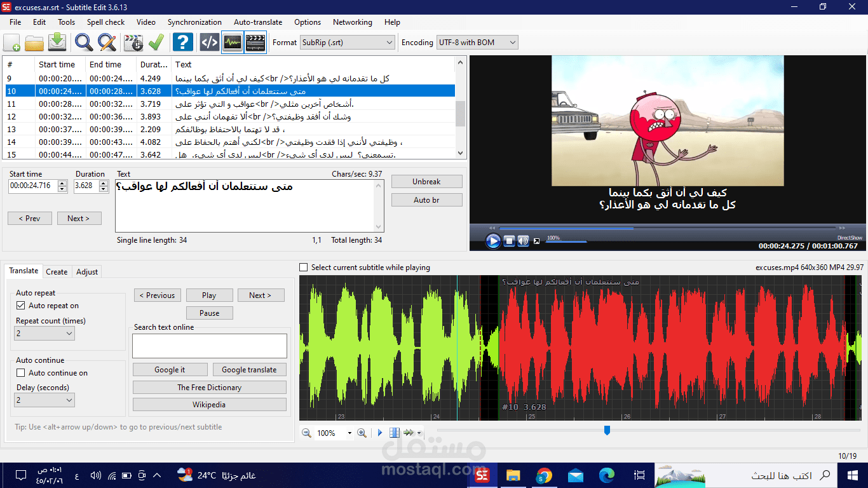Open the Tools menu
868x488 pixels.
click(67, 22)
